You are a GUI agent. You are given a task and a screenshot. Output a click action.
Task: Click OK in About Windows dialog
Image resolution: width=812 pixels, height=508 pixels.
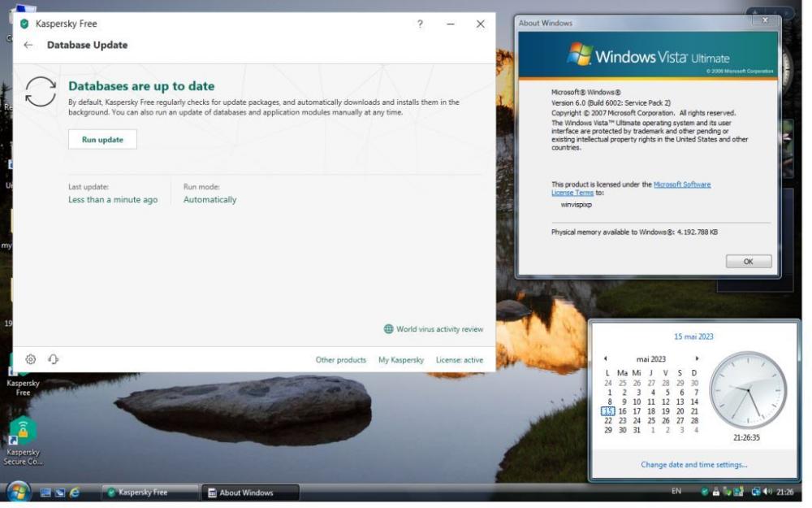point(748,262)
